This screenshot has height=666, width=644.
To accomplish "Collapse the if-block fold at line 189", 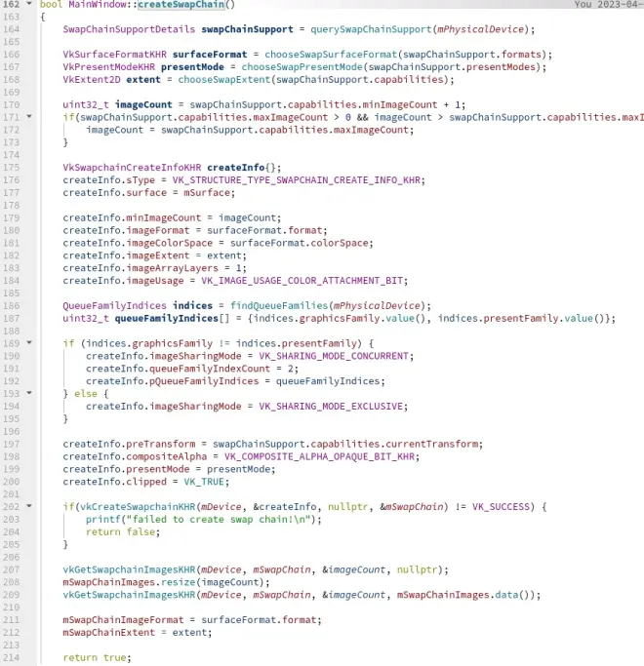I will tap(29, 342).
